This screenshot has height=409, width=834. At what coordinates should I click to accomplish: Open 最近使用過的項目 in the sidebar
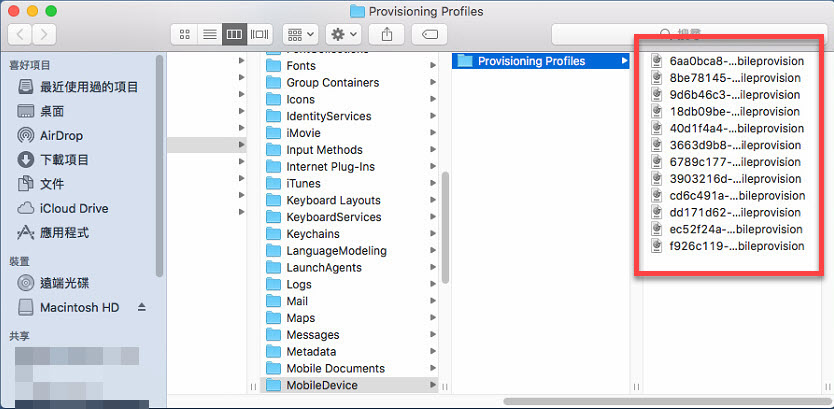(78, 87)
